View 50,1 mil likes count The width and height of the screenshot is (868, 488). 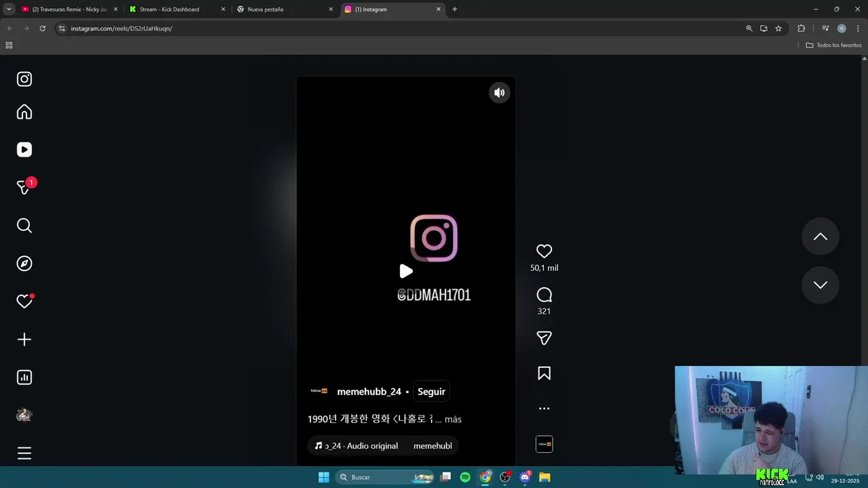click(544, 268)
